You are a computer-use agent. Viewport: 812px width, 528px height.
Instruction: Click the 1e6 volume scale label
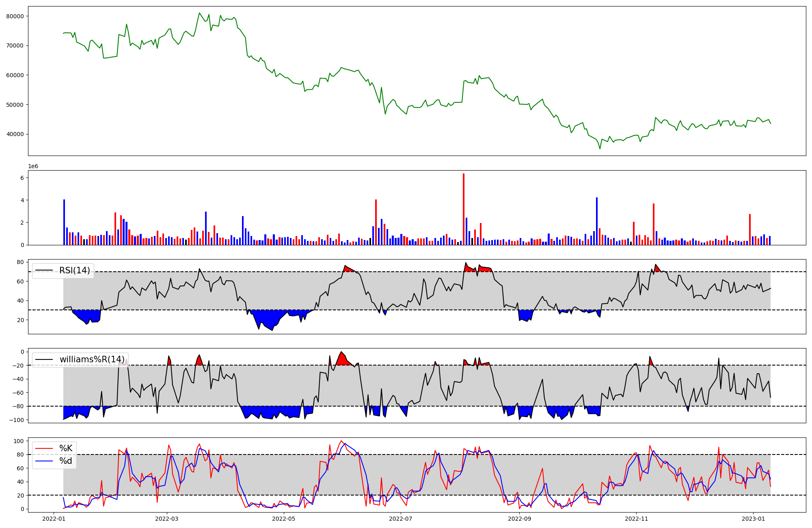[x=33, y=167]
